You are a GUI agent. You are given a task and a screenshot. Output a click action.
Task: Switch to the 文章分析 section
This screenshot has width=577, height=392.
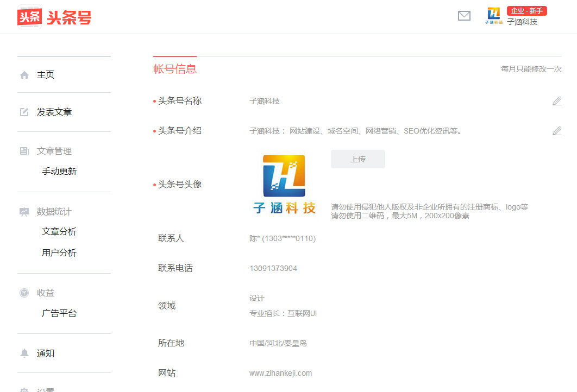point(61,232)
